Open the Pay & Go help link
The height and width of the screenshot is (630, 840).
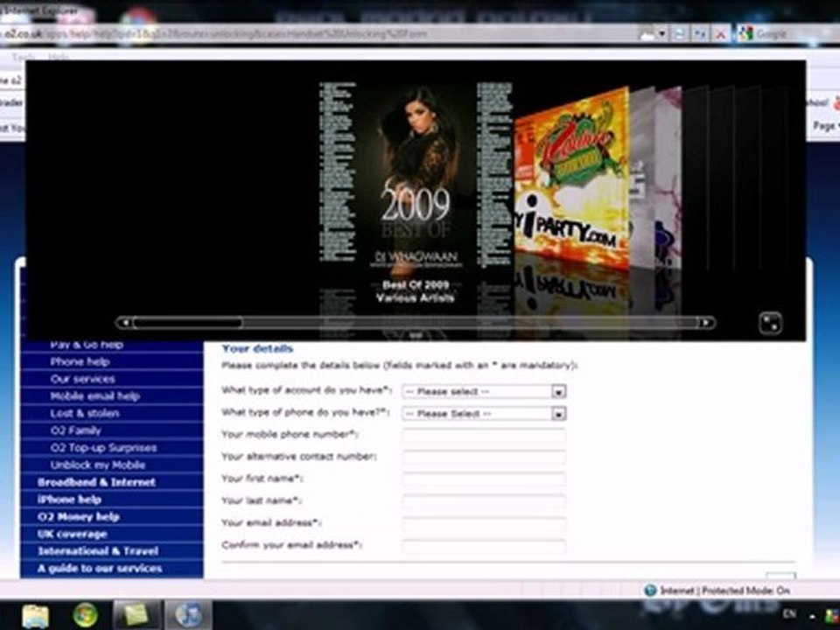click(x=87, y=345)
